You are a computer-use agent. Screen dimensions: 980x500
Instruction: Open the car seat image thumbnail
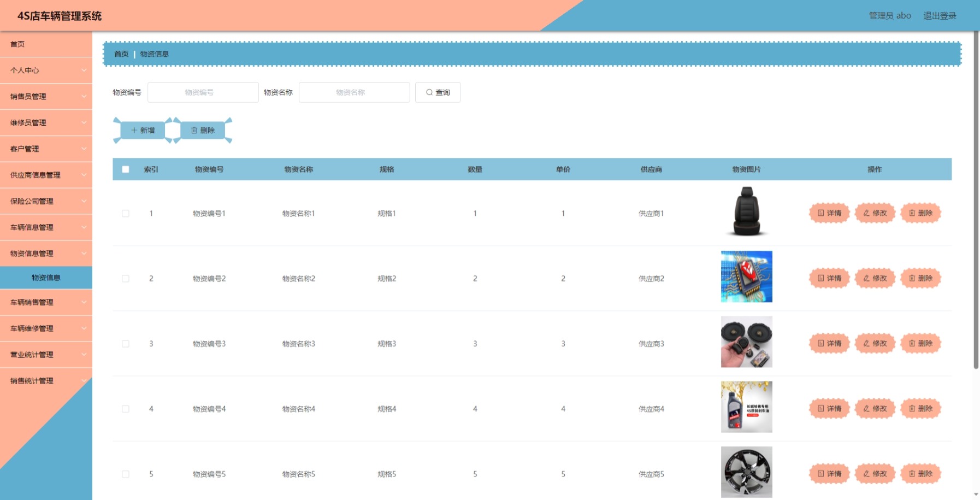pyautogui.click(x=747, y=211)
